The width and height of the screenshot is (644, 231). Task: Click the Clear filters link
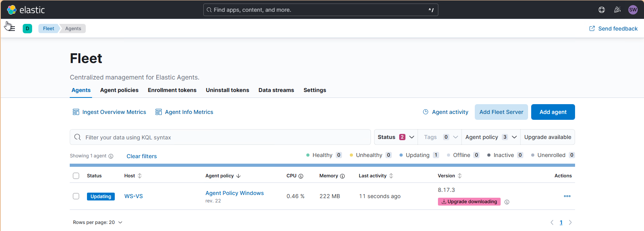click(x=141, y=156)
